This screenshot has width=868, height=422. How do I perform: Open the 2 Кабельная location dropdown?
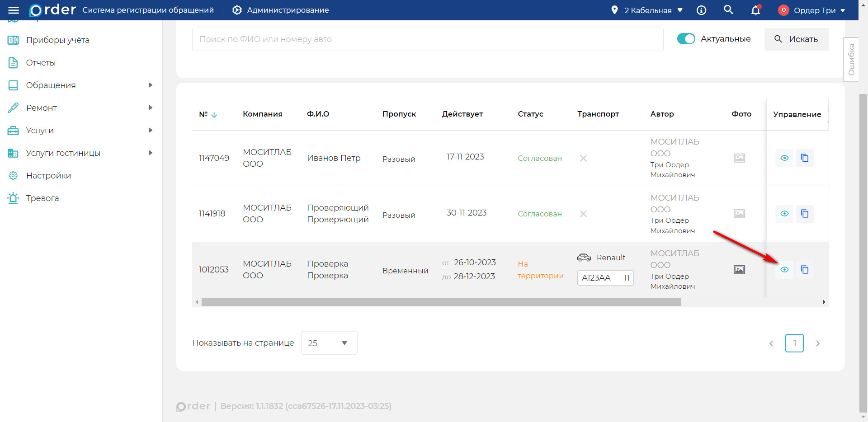tap(647, 10)
